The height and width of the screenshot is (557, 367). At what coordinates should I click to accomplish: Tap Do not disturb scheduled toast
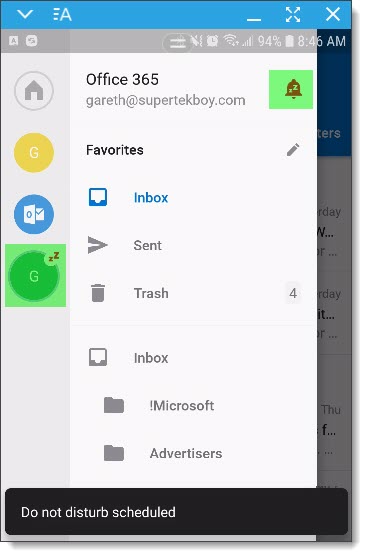(177, 512)
